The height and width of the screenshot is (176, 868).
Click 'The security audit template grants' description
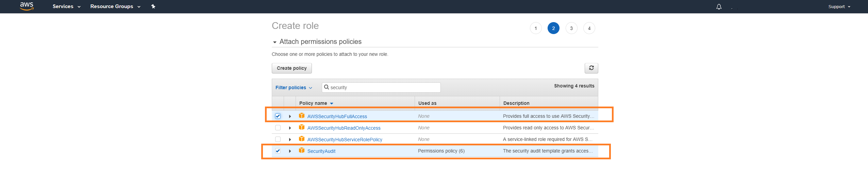pyautogui.click(x=548, y=151)
